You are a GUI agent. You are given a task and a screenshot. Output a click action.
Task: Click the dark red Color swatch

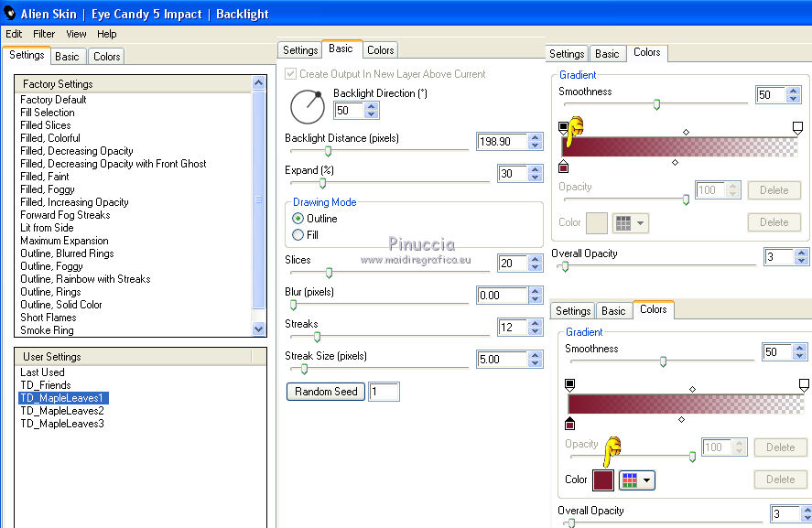click(x=603, y=480)
